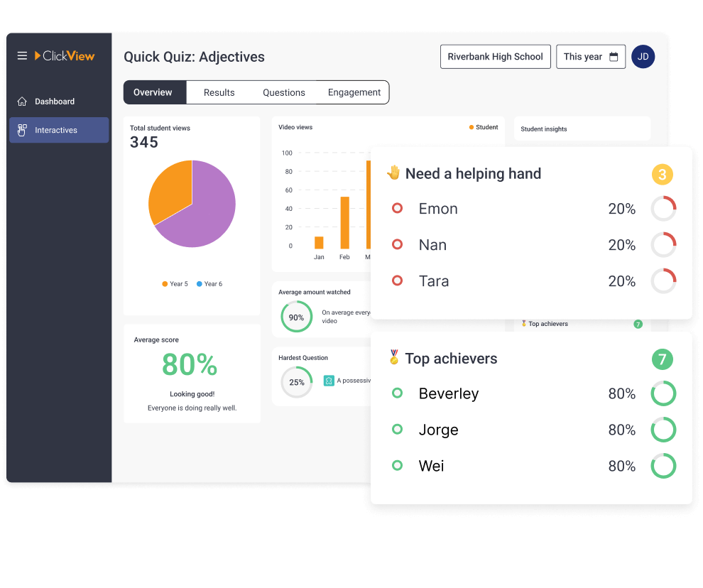Open the Riverbank High School selector
Screen dimensions: 703x588
[495, 56]
